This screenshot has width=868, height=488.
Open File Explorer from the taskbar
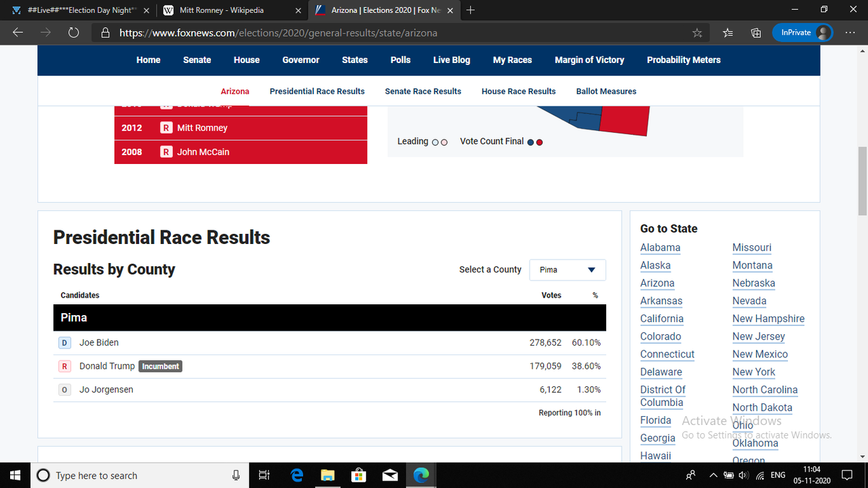[328, 475]
